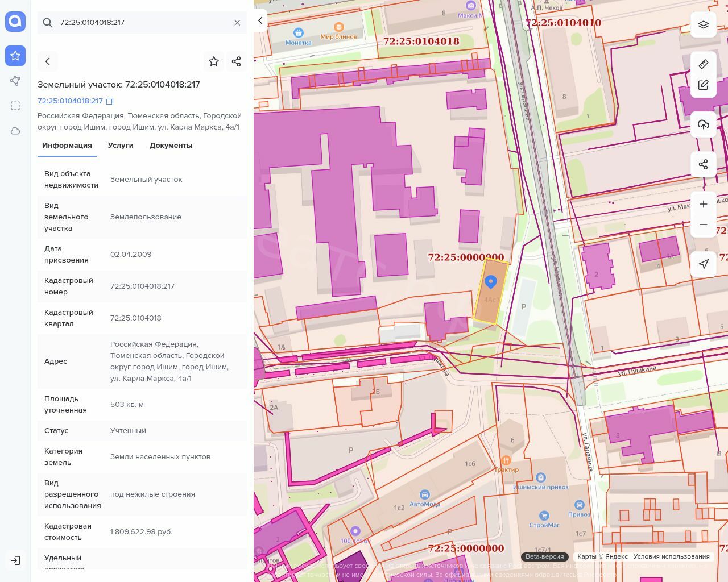Viewport: 728px width, 582px height.
Task: Activate the draw/edit geometry tool
Action: (x=703, y=85)
